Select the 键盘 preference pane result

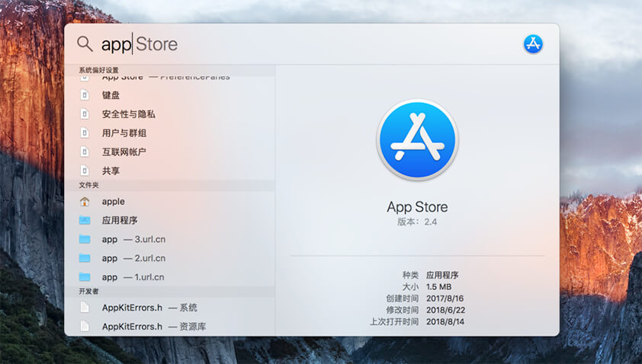[169, 95]
